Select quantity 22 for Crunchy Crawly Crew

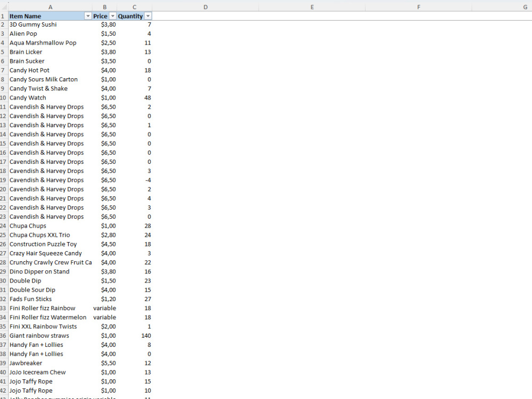pos(135,263)
